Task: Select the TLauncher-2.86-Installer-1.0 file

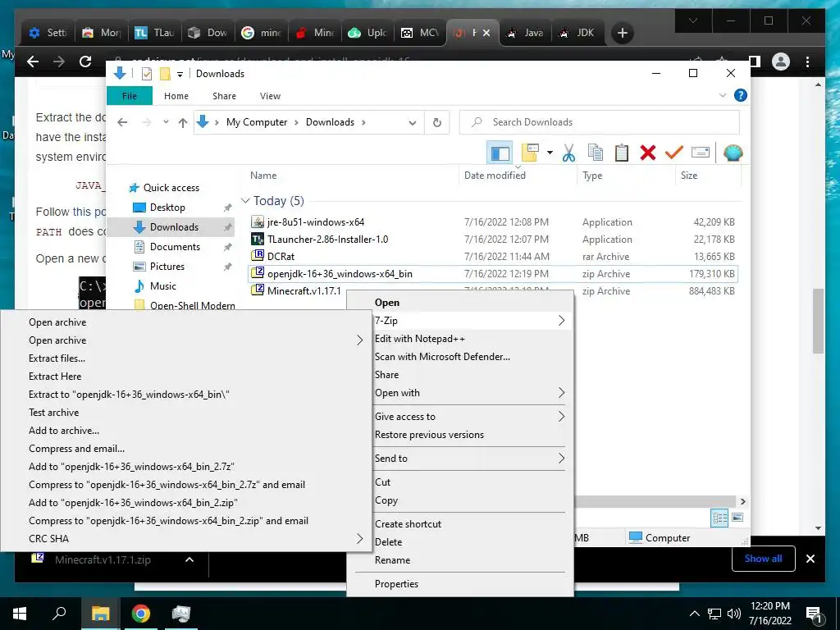Action: [327, 239]
